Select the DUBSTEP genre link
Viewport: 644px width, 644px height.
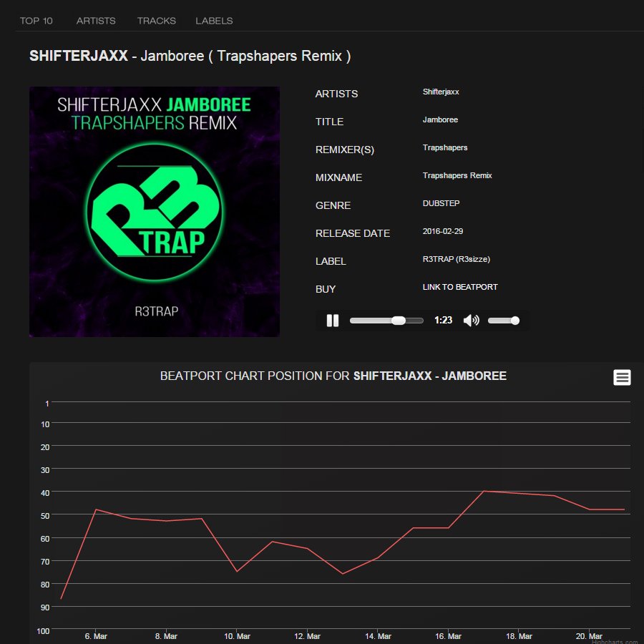[441, 203]
